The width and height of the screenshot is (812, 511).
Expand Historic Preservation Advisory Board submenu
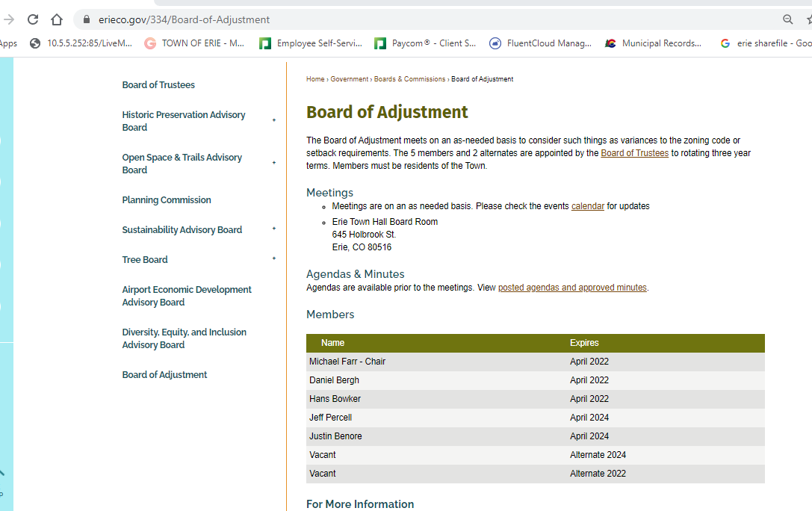[274, 120]
